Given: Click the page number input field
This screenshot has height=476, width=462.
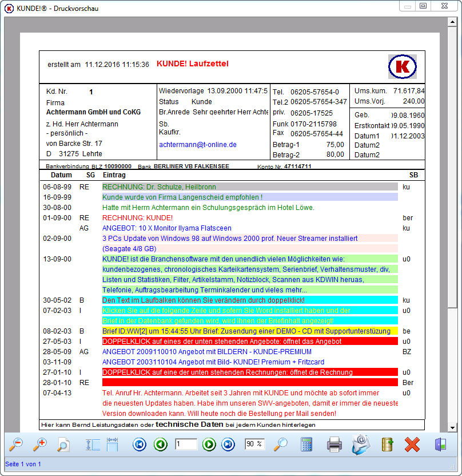Looking at the screenshot, I should pos(186,444).
